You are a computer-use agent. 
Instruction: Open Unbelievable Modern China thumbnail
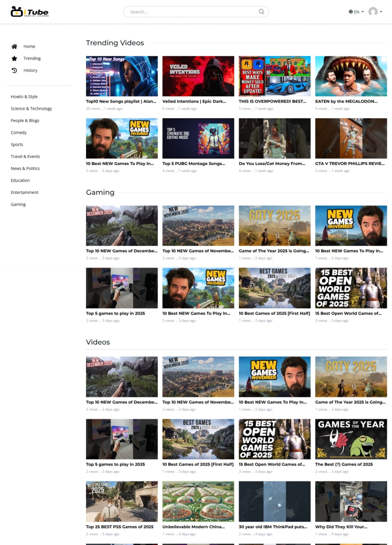pos(198,501)
